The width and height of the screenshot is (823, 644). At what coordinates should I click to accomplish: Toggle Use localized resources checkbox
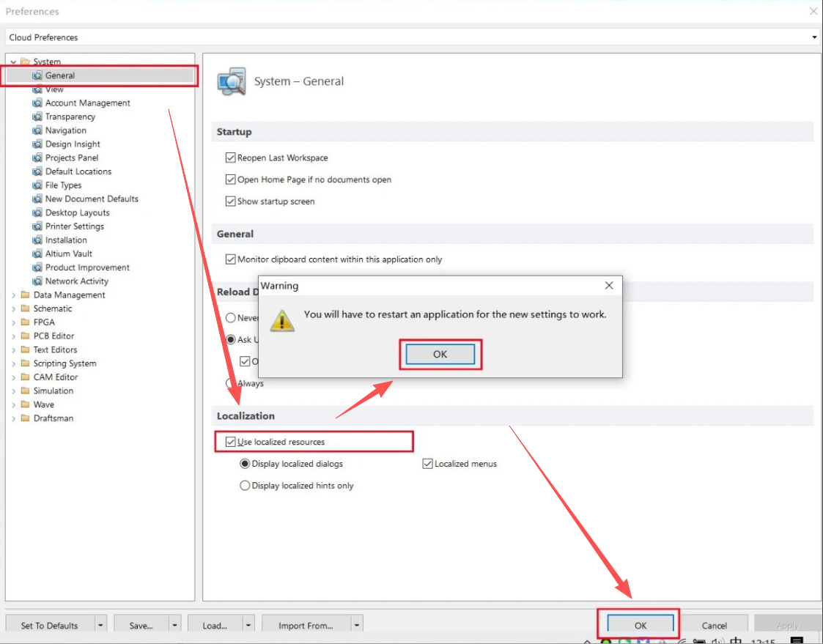pyautogui.click(x=231, y=442)
